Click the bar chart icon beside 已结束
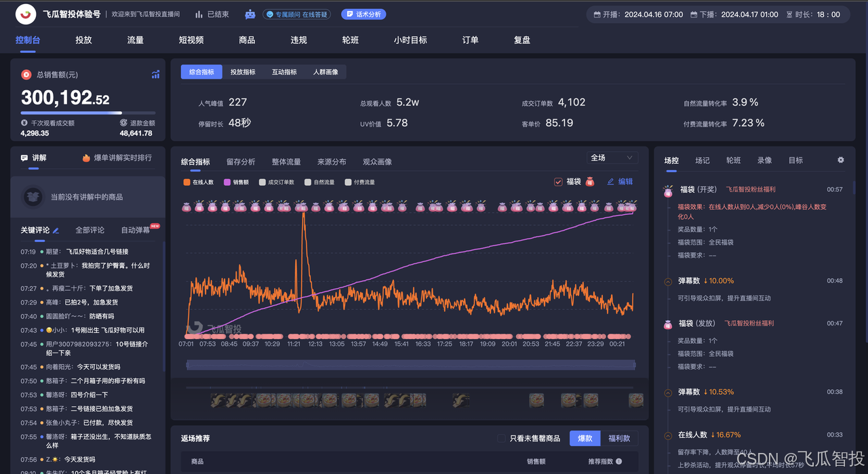The image size is (868, 474). [199, 14]
